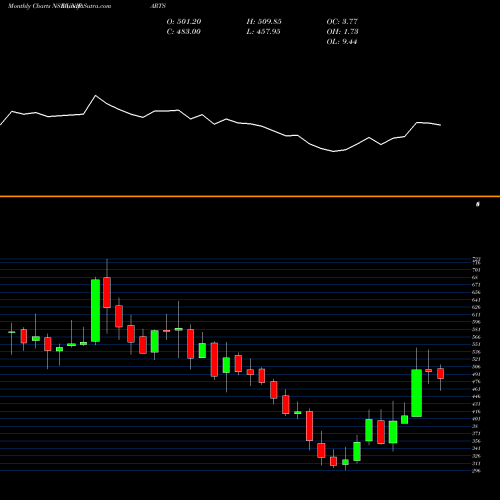The image size is (500, 500).
Task: Click the 476 price axis label
Action: [x=476, y=382]
